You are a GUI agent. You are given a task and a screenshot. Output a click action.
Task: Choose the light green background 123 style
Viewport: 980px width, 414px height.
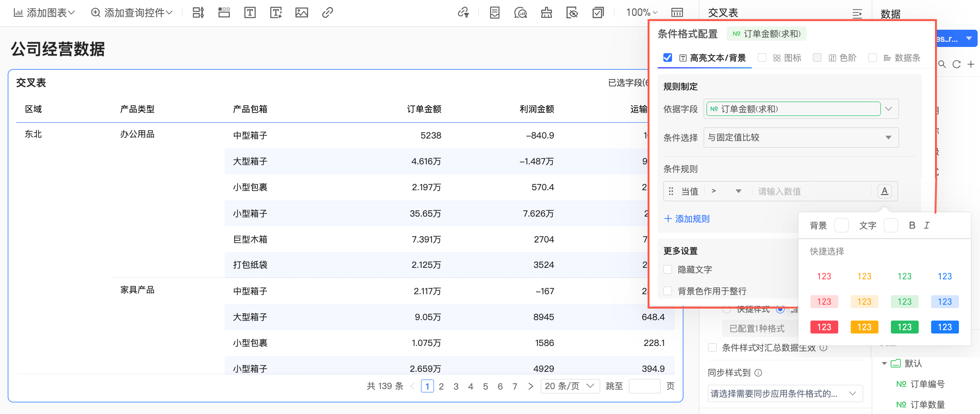point(905,302)
